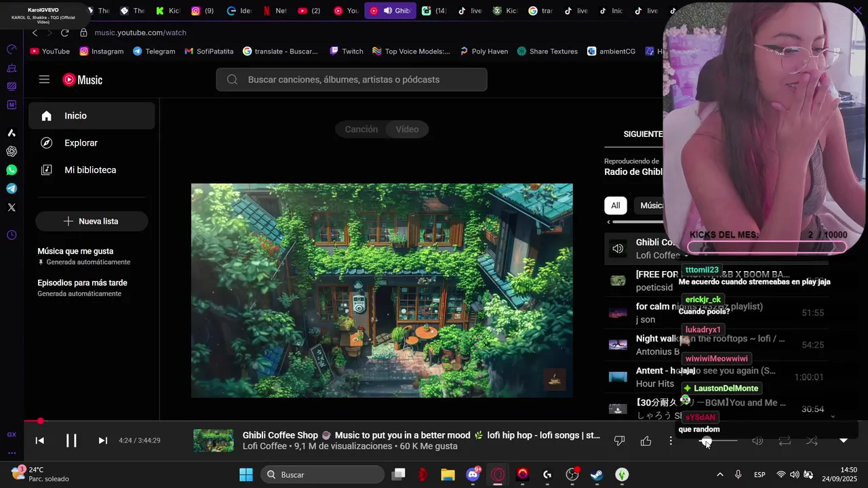Image resolution: width=868 pixels, height=488 pixels.
Task: Open the Windows Start menu
Action: [x=245, y=474]
